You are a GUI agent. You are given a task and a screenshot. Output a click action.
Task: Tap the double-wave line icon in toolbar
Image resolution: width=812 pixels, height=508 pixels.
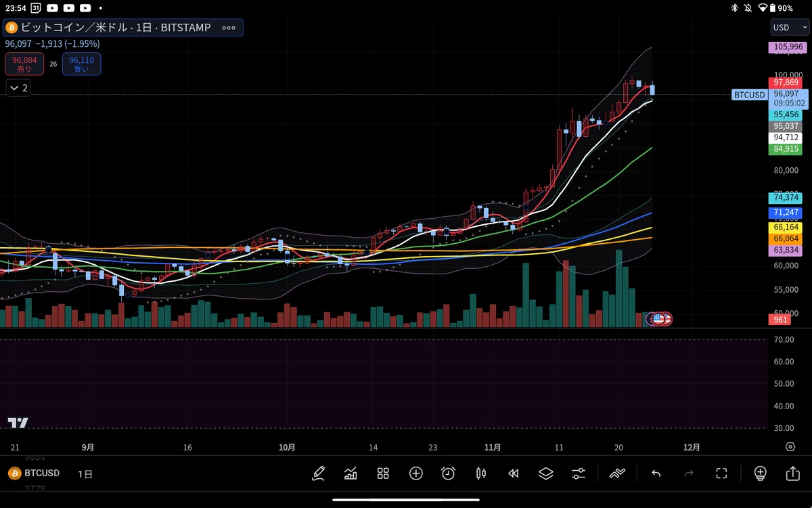pyautogui.click(x=617, y=473)
